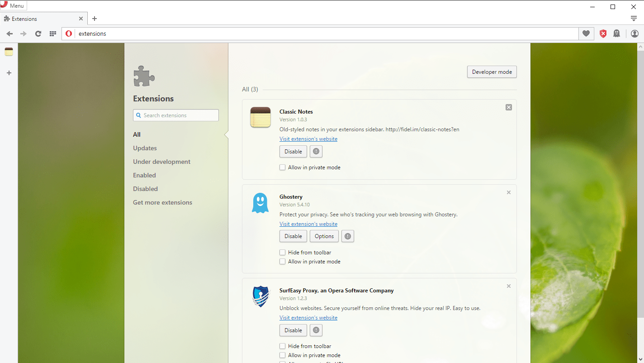Open SurfEasy info exclamation button
Image resolution: width=644 pixels, height=363 pixels.
pyautogui.click(x=316, y=330)
